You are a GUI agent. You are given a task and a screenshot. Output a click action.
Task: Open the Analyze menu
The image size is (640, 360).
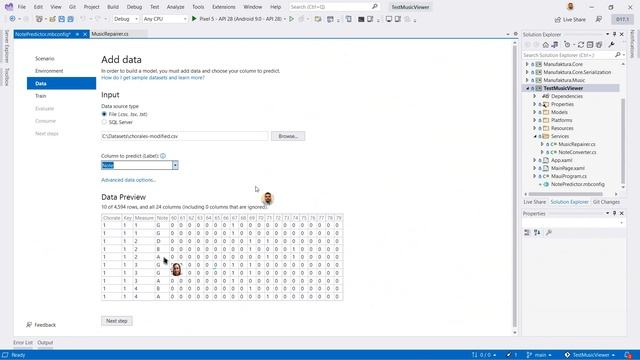pyautogui.click(x=175, y=7)
